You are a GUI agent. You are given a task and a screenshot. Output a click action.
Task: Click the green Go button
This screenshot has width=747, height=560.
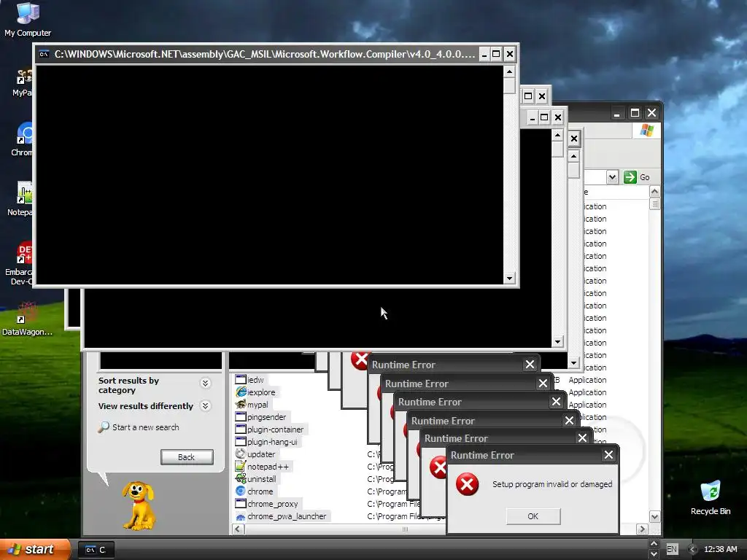[637, 177]
